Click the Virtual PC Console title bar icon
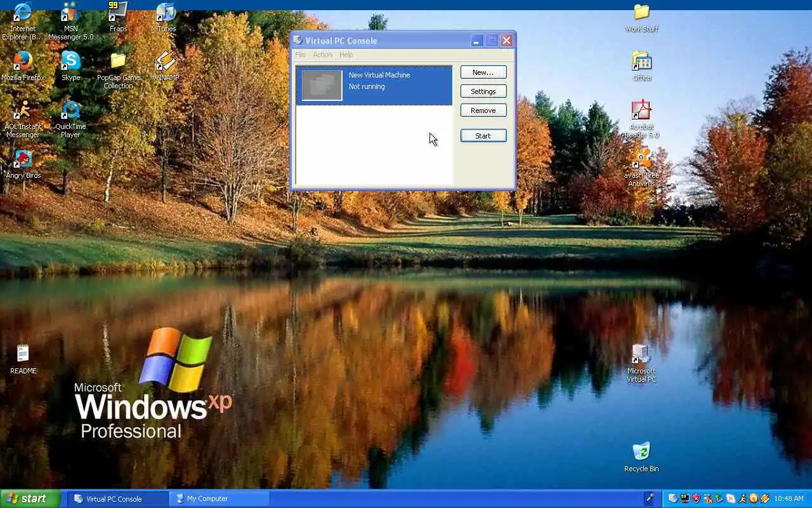 tap(298, 40)
